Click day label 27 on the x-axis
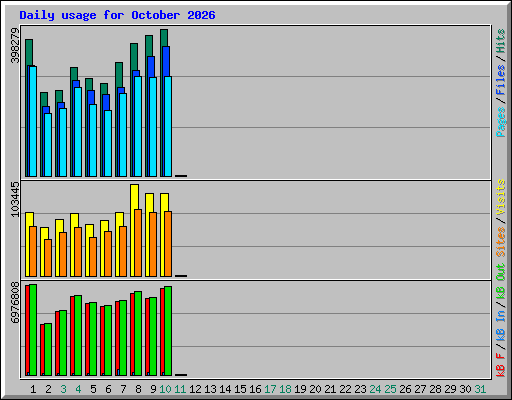The width and height of the screenshot is (512, 400). click(x=420, y=389)
